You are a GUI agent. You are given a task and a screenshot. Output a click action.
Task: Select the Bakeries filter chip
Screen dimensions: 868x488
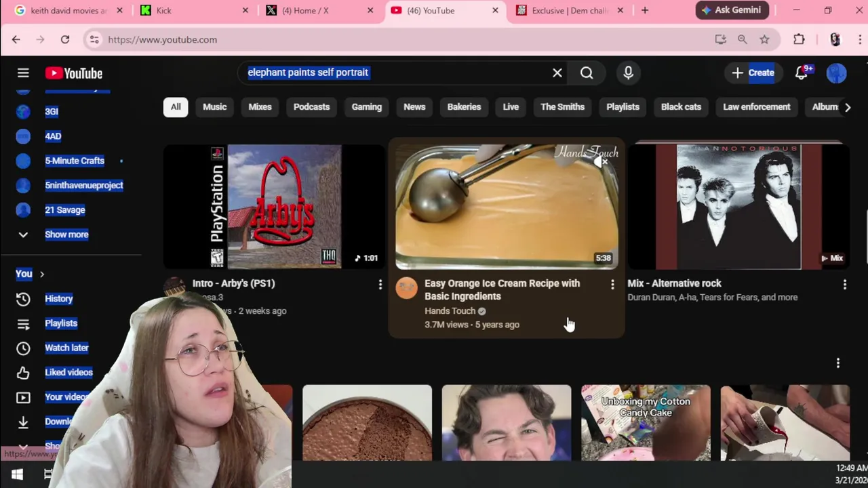pyautogui.click(x=464, y=106)
